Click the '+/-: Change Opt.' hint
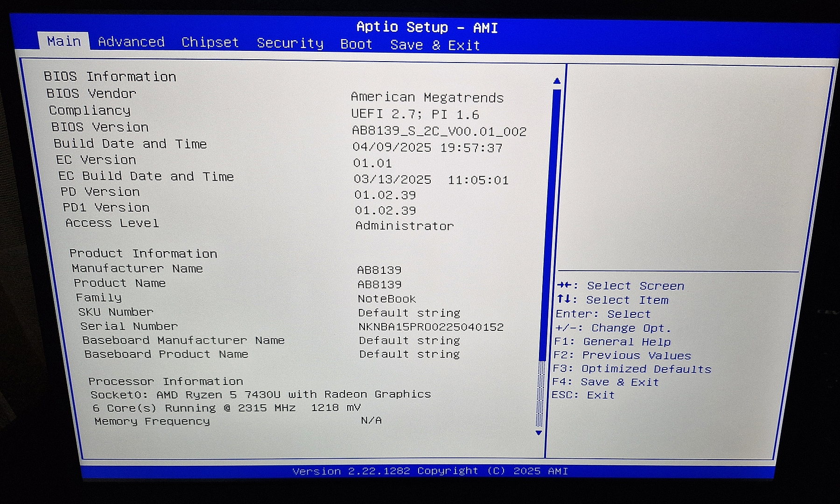The height and width of the screenshot is (504, 840). (613, 328)
